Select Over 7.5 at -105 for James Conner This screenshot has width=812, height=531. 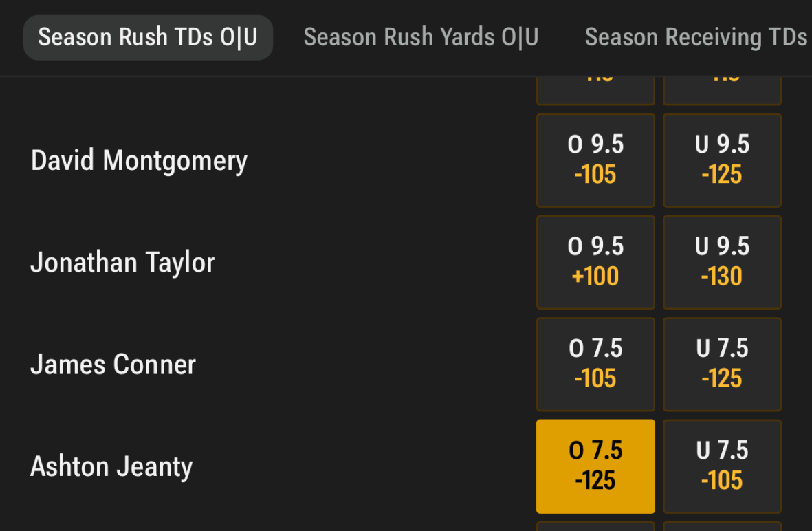point(595,364)
